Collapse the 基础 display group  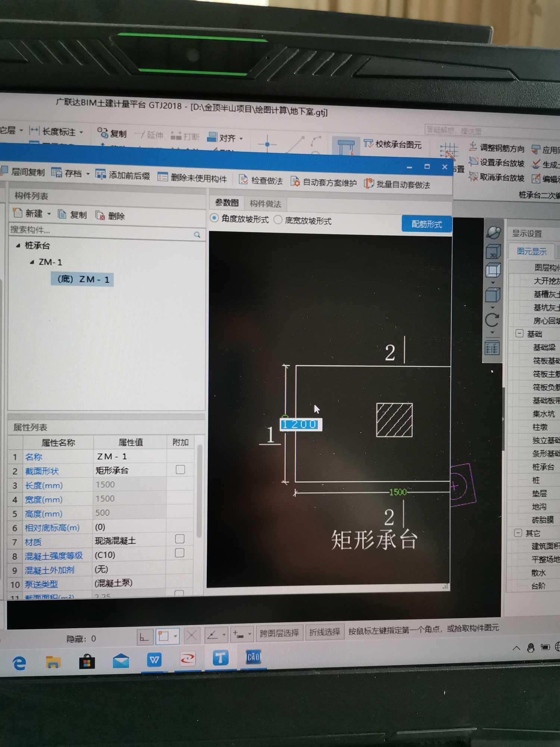(519, 333)
